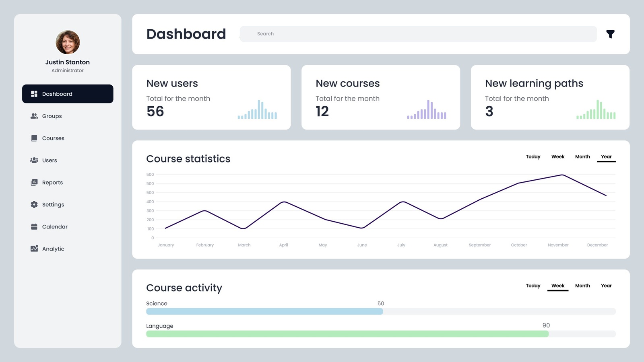
Task: Click the Settings gear icon
Action: [34, 205]
